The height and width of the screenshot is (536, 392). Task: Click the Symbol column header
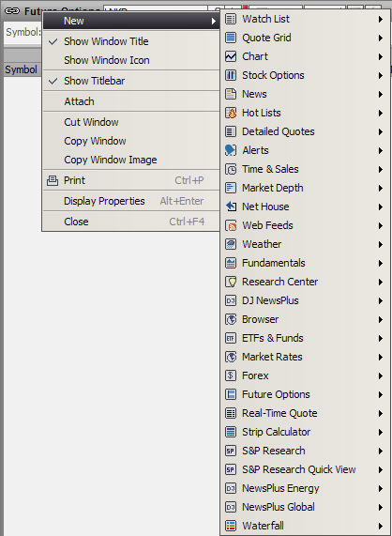click(22, 69)
